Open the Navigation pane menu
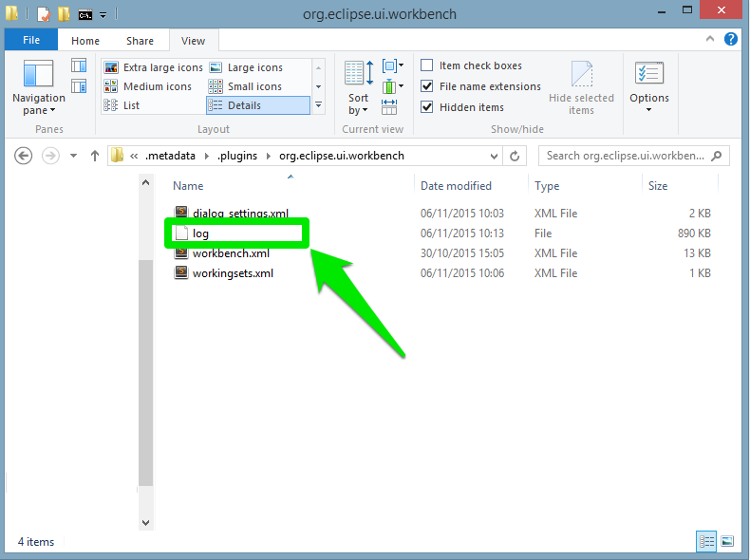This screenshot has width=750, height=560. click(39, 87)
